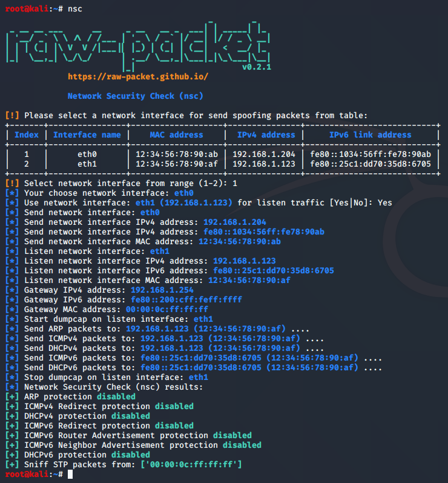Click the 'Send DHCPv4 packets to' target address

coord(220,348)
